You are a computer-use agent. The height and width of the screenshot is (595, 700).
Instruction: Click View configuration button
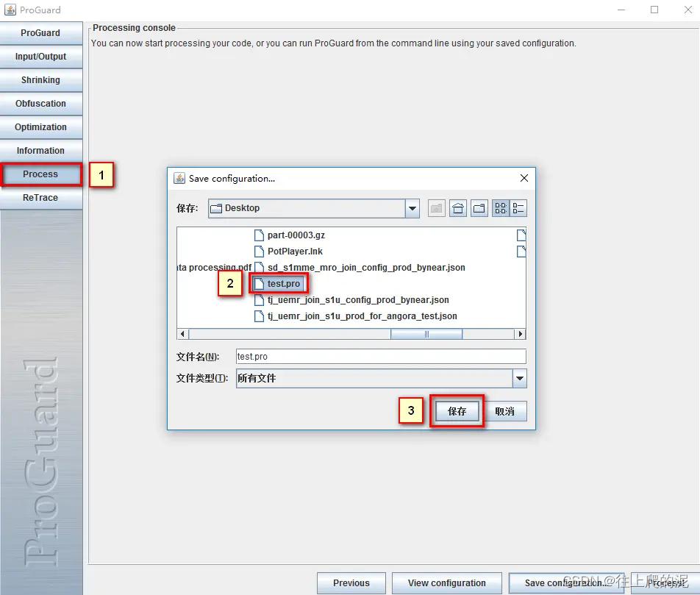pyautogui.click(x=447, y=583)
